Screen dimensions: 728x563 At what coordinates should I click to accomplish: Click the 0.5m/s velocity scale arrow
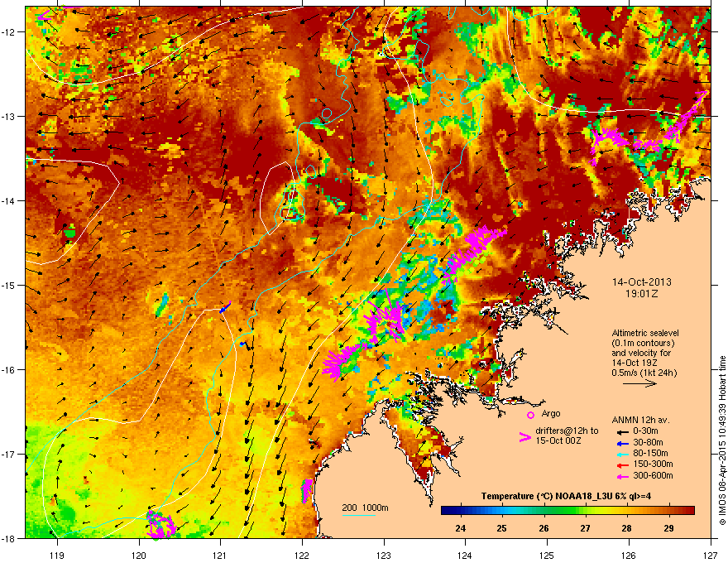[639, 383]
